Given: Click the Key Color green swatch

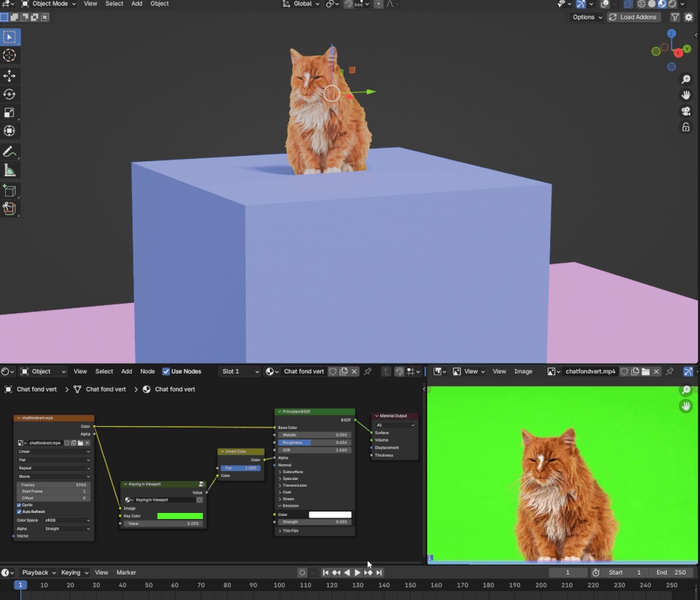Looking at the screenshot, I should (180, 516).
